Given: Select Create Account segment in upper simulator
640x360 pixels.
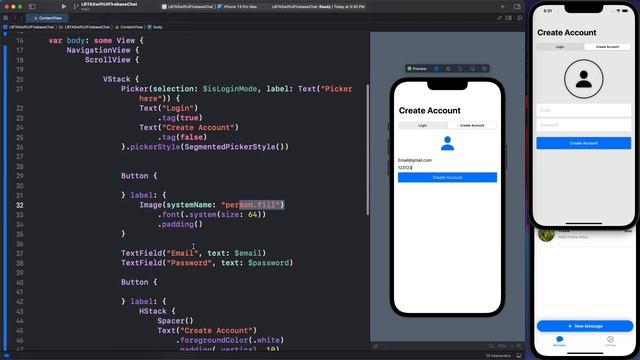Looking at the screenshot, I should click(607, 47).
